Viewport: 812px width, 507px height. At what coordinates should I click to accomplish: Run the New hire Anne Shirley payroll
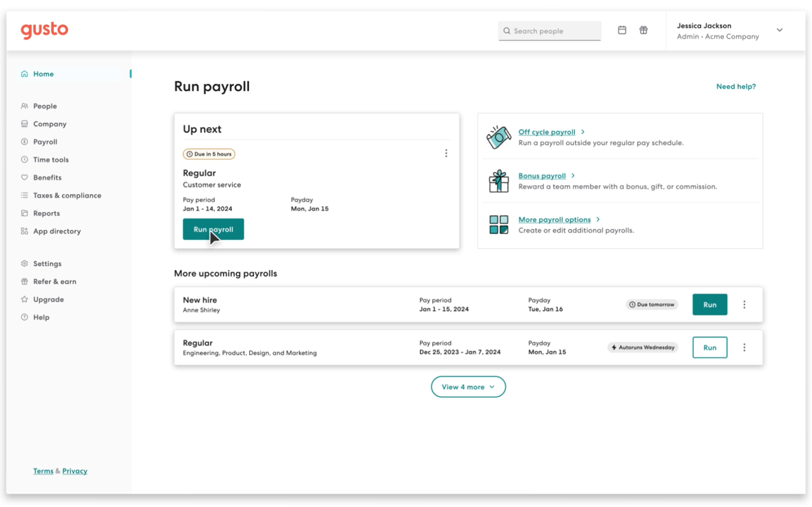coord(709,305)
